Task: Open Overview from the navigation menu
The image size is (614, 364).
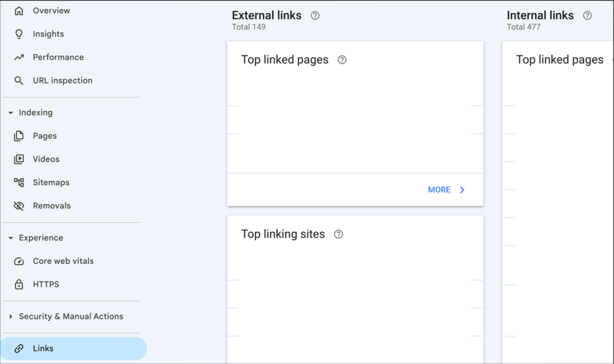Action: [x=51, y=10]
